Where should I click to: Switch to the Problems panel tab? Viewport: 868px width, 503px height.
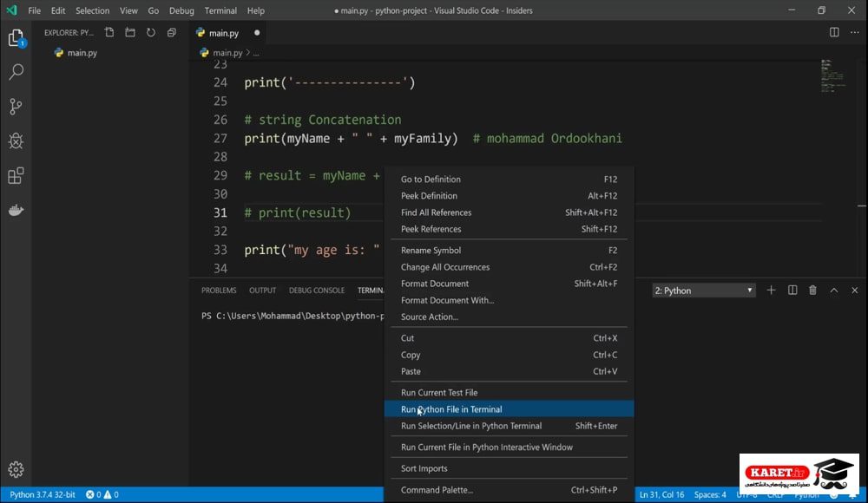pos(219,290)
